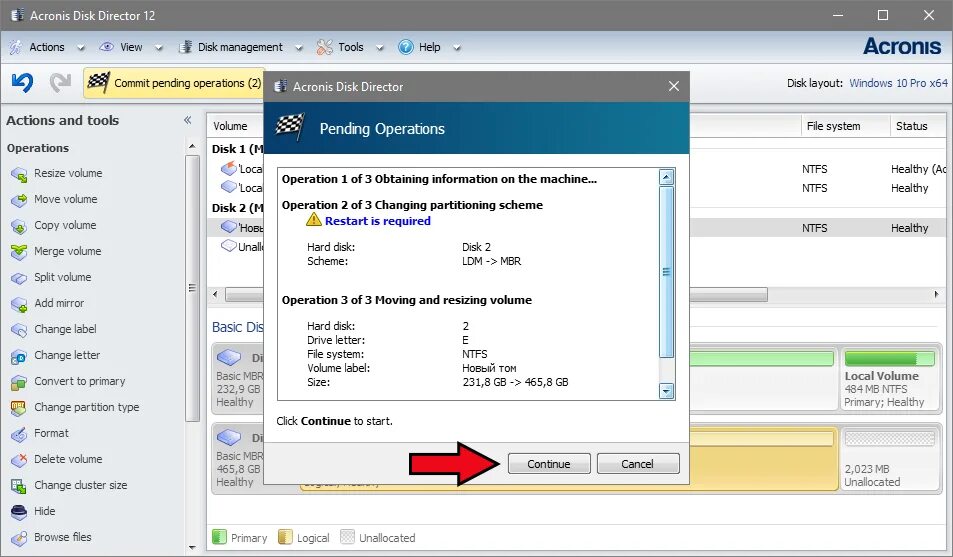Select the Local Volume 484 MB partition block
Screen dimensions: 953x557
point(889,378)
